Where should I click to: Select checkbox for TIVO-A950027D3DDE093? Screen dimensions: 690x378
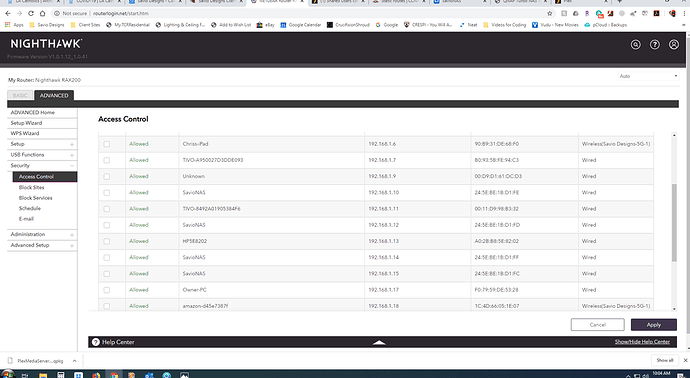point(106,160)
